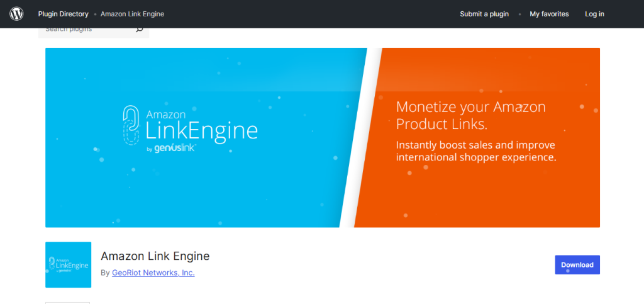
Task: Click the 'Instantly boost sales' banner tagline
Action: pos(475,151)
